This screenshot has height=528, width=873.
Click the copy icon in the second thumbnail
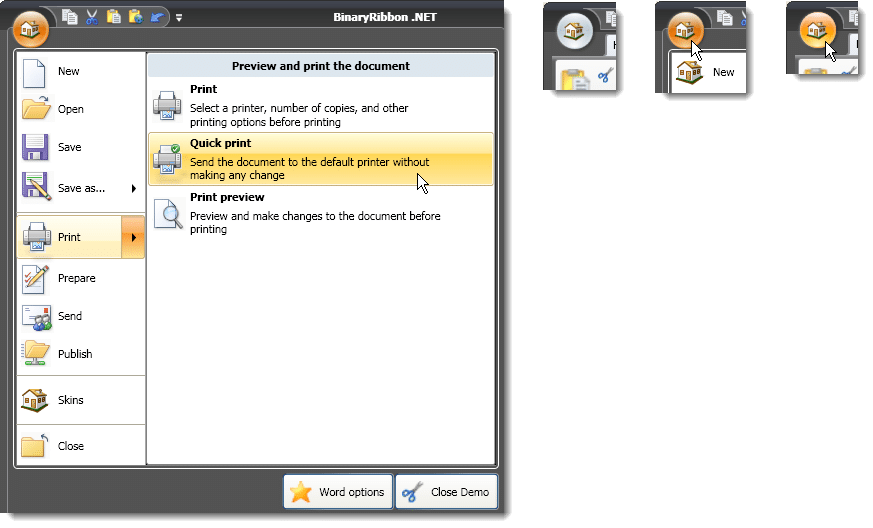point(724,18)
